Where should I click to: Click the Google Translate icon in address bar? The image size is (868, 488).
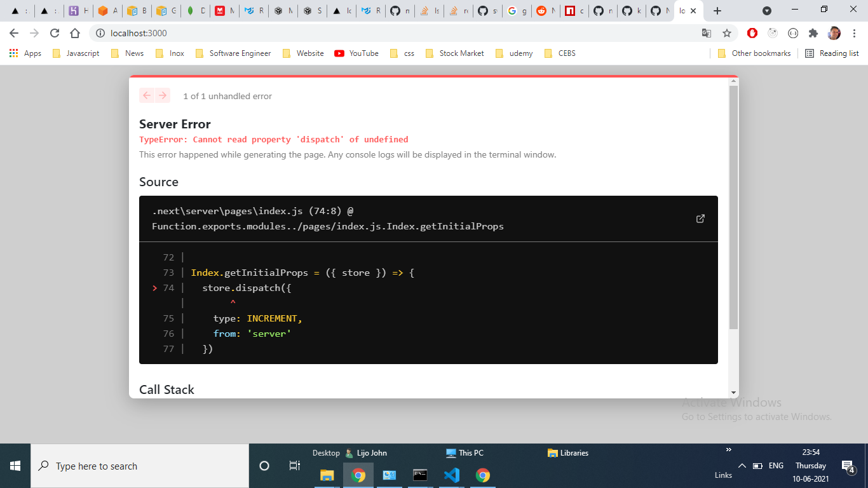(x=707, y=32)
